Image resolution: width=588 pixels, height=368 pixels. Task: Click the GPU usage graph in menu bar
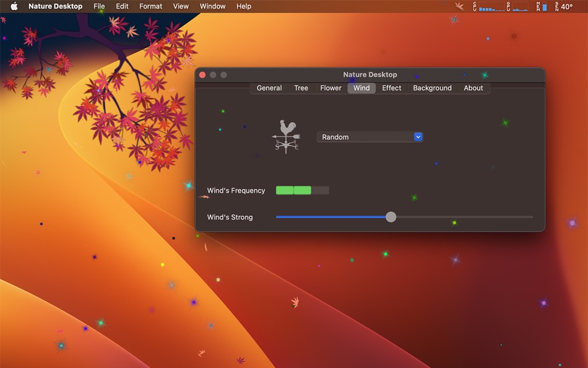(521, 7)
